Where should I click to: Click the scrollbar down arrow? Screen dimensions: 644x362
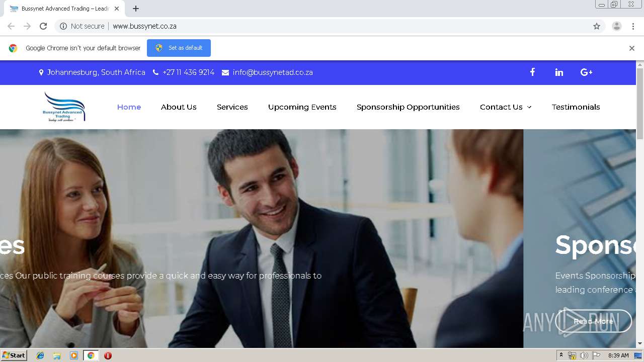(x=640, y=344)
